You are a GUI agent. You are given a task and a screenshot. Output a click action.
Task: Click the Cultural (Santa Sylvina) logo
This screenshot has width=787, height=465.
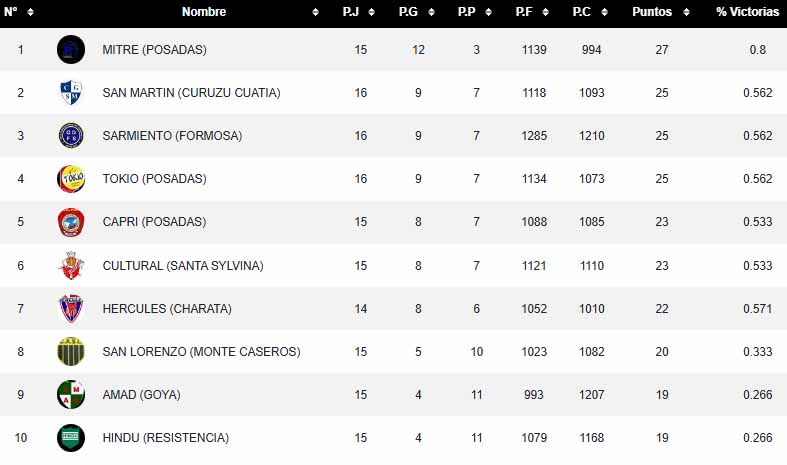click(71, 265)
